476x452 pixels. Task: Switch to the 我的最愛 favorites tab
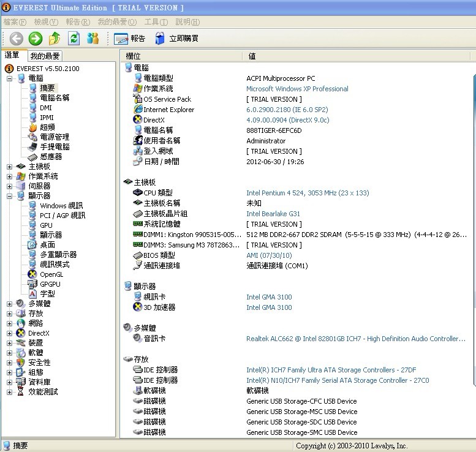coord(45,56)
